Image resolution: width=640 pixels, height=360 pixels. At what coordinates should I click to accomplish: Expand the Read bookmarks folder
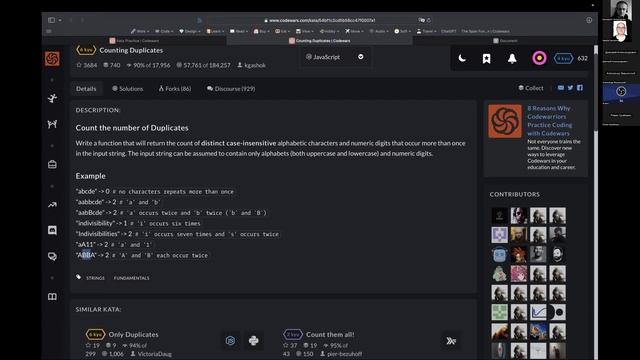pyautogui.click(x=239, y=31)
